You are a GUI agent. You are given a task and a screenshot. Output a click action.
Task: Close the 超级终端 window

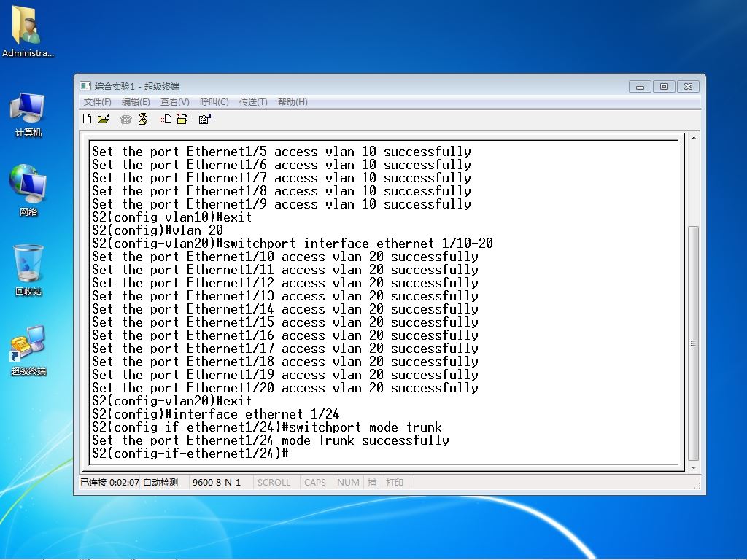(x=688, y=87)
